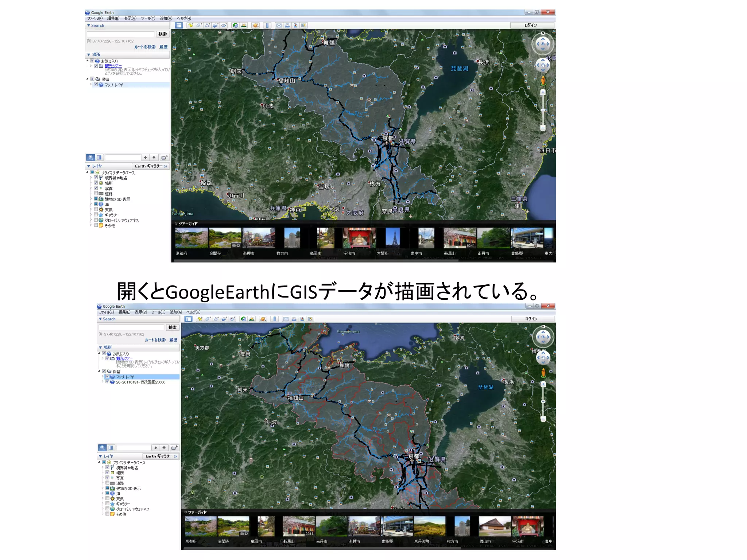
Task: Open 追加(A) menu in bottom window
Action: (176, 312)
